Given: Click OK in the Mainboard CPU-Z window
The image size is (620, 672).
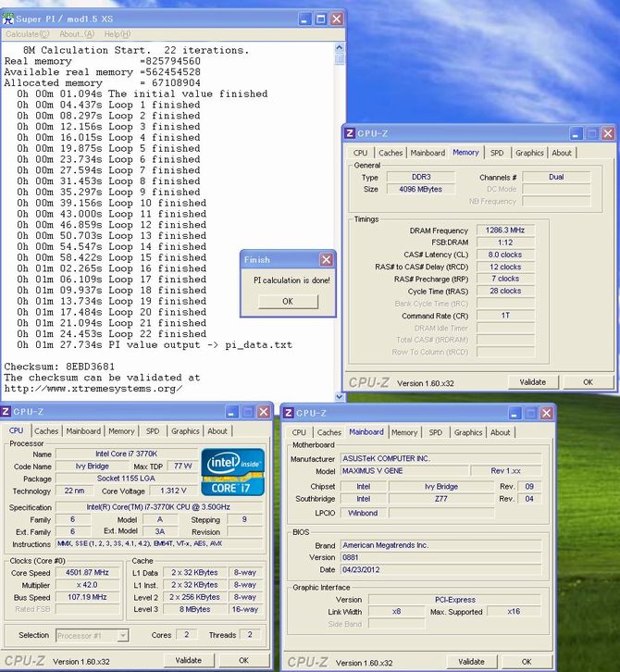Looking at the screenshot, I should 527,662.
